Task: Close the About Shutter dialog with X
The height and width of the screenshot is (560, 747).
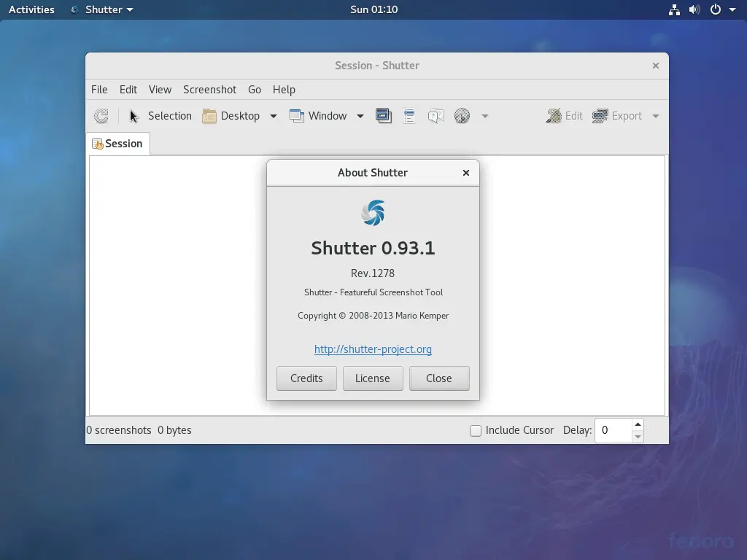Action: coord(466,173)
